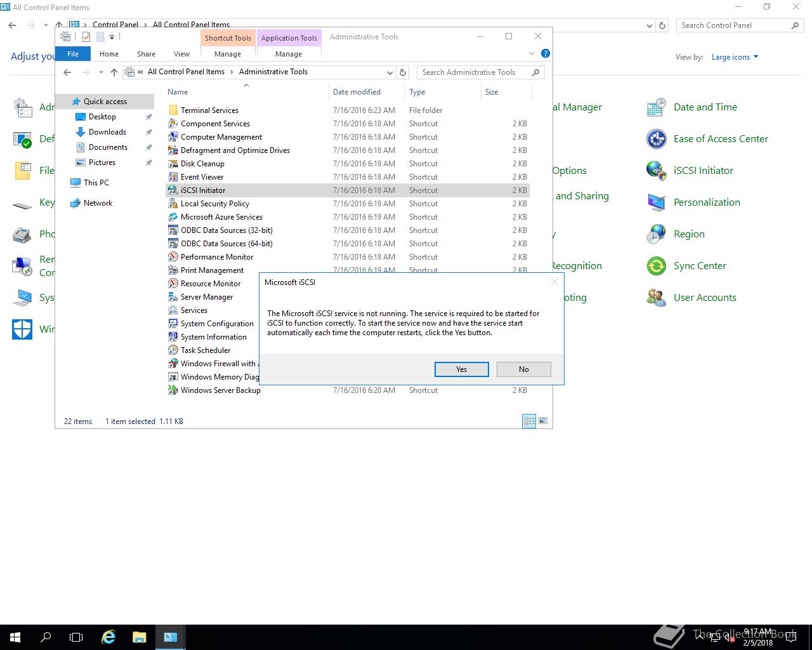
Task: Expand the Administrative Tools address bar dropdown
Action: tap(390, 72)
